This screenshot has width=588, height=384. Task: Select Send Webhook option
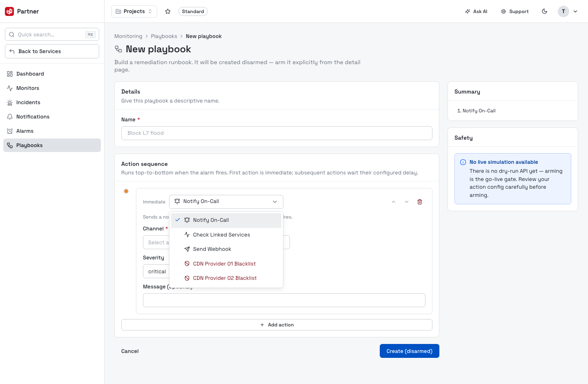(x=226, y=249)
